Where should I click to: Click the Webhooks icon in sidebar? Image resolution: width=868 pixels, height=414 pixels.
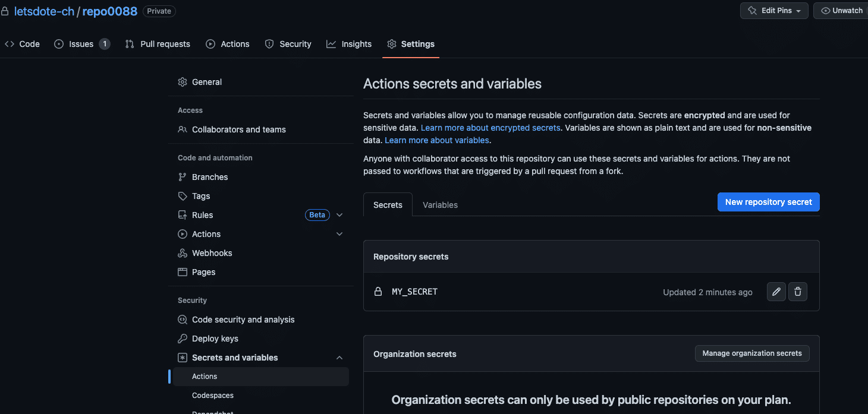click(183, 253)
